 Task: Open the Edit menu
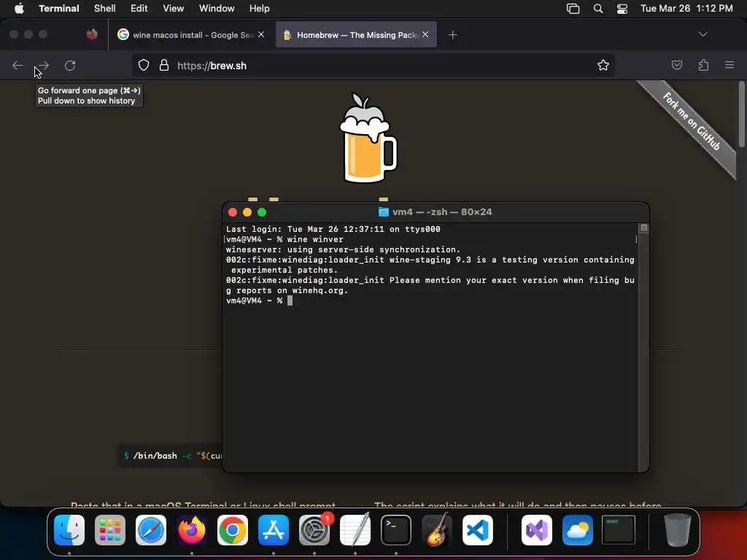(139, 8)
